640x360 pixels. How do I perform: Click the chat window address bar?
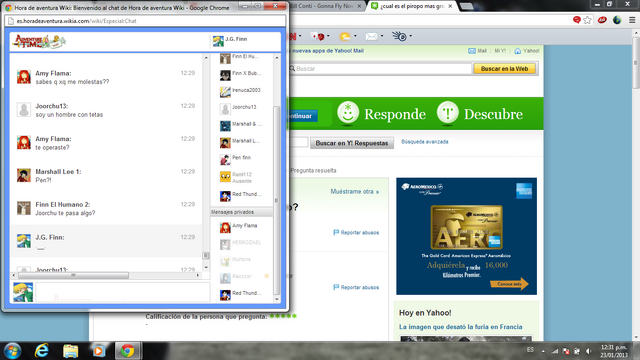click(x=145, y=21)
